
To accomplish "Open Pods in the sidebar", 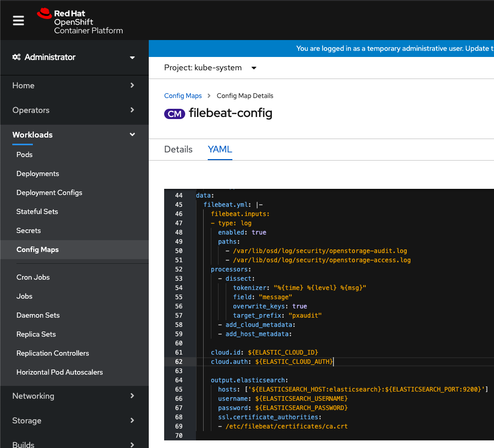I will coord(25,155).
